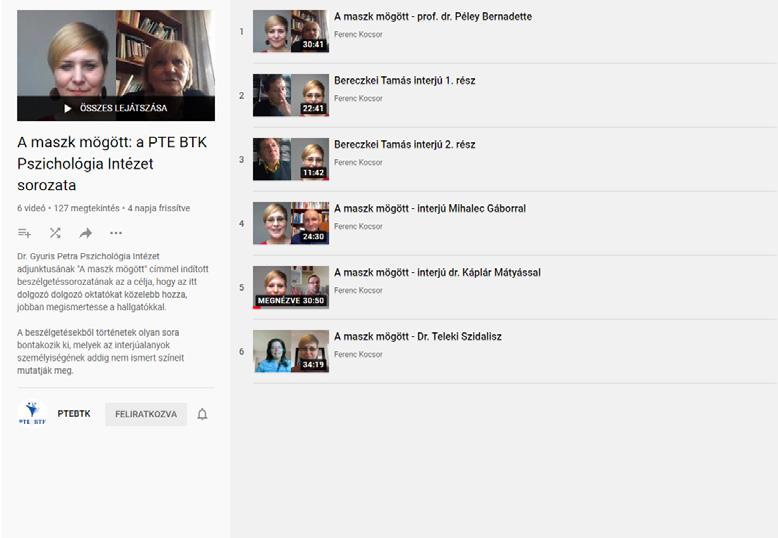The width and height of the screenshot is (778, 538).
Task: Click the 6 videó count text
Action: [x=31, y=208]
